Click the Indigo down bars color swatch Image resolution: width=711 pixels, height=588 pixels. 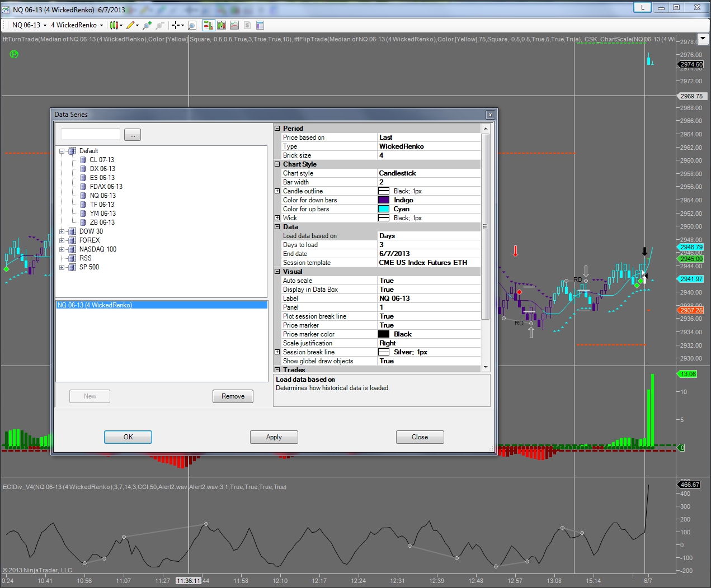(384, 200)
